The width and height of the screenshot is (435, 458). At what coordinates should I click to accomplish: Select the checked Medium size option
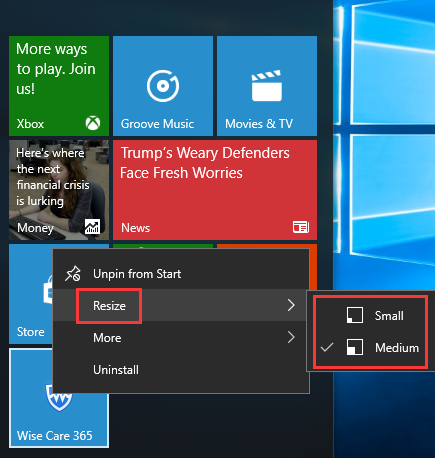pos(370,348)
